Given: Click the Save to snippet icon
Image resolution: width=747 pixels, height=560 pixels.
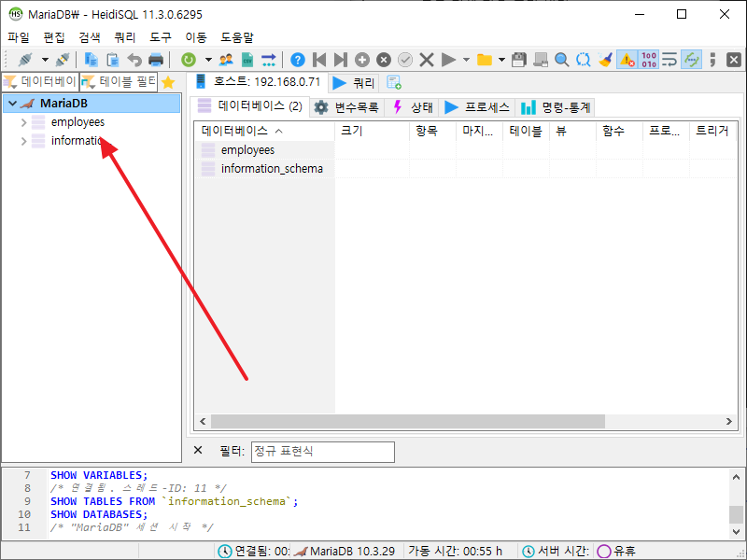Looking at the screenshot, I should [541, 60].
